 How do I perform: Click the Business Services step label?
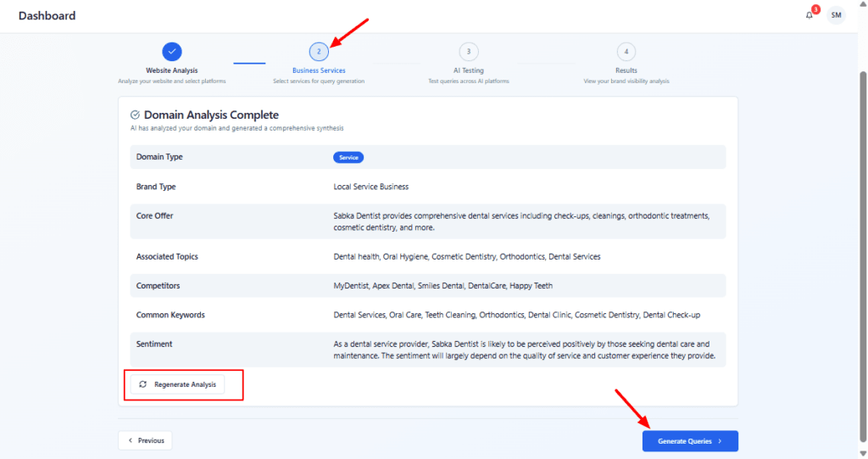coord(319,70)
